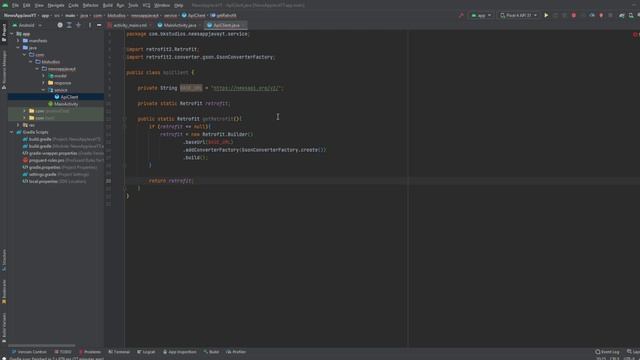
Task: Open the Problems tool window
Action: coord(90,352)
